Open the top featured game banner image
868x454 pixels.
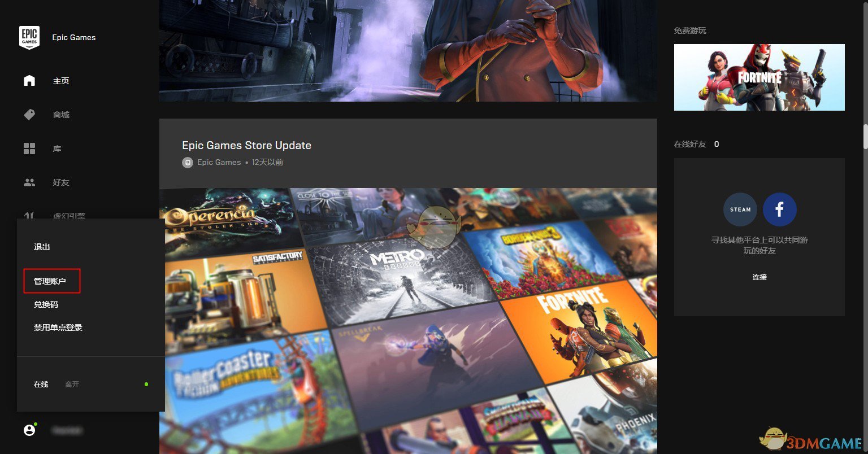click(408, 51)
